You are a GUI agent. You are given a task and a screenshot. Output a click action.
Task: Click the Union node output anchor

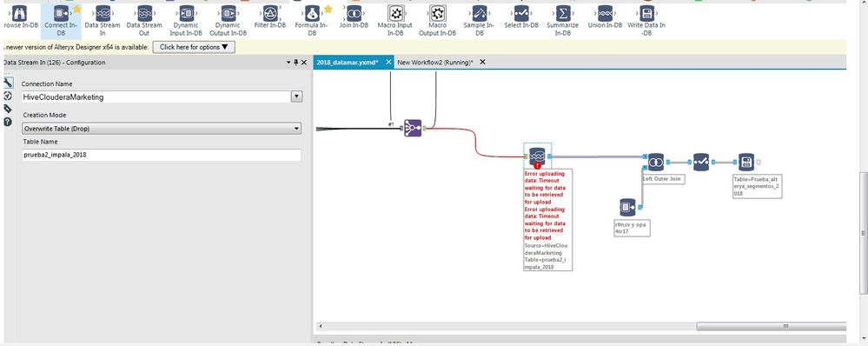pos(425,129)
